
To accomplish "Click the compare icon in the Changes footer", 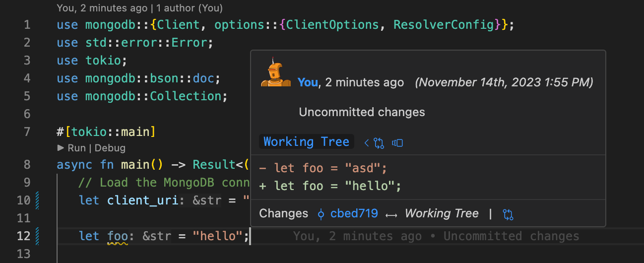I will 508,214.
